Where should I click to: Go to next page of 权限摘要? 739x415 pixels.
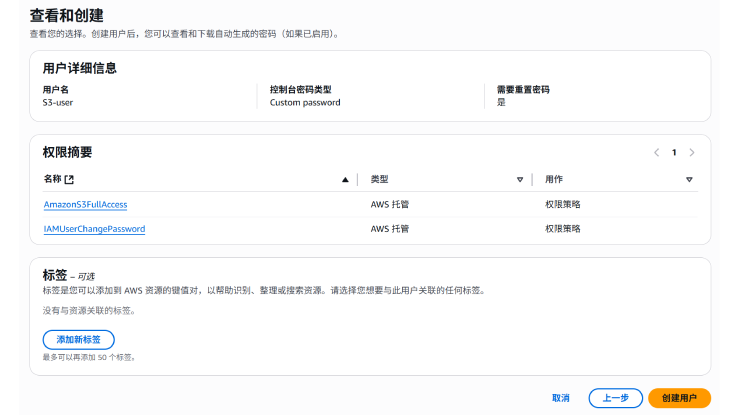click(x=692, y=153)
